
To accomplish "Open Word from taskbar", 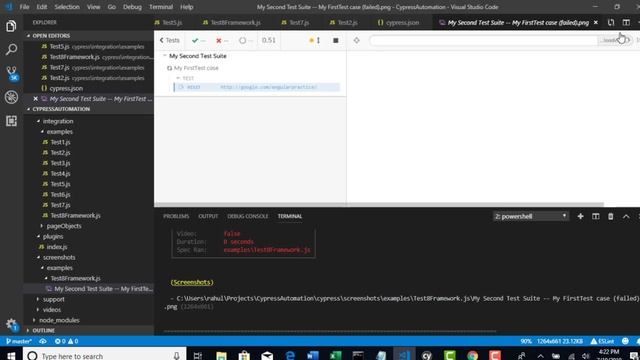I will (313, 356).
